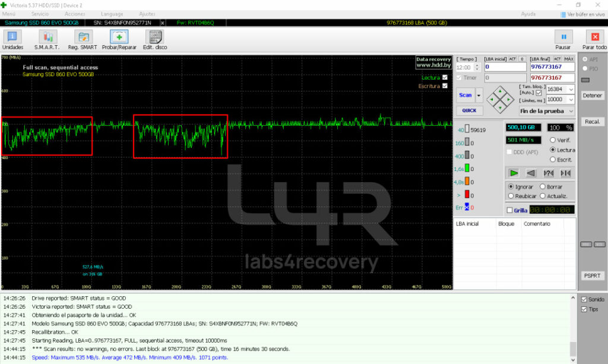Click the Pausar pause icon
608x364 pixels.
[563, 37]
